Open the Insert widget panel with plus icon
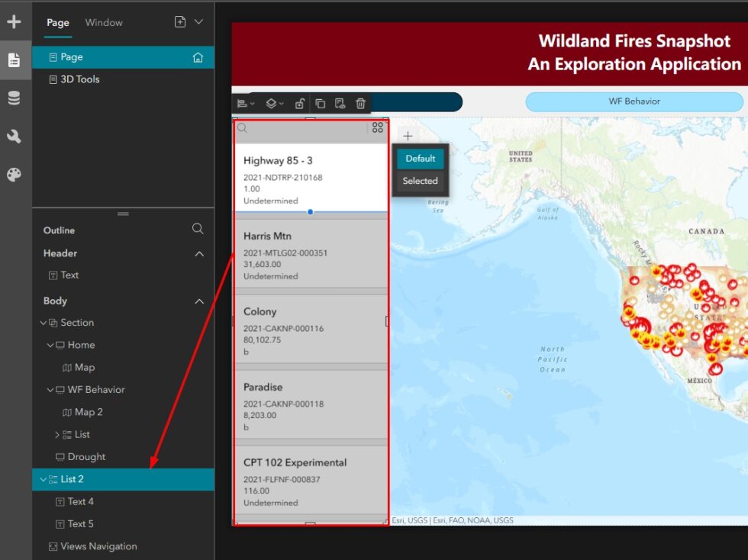The image size is (748, 560). (x=14, y=21)
